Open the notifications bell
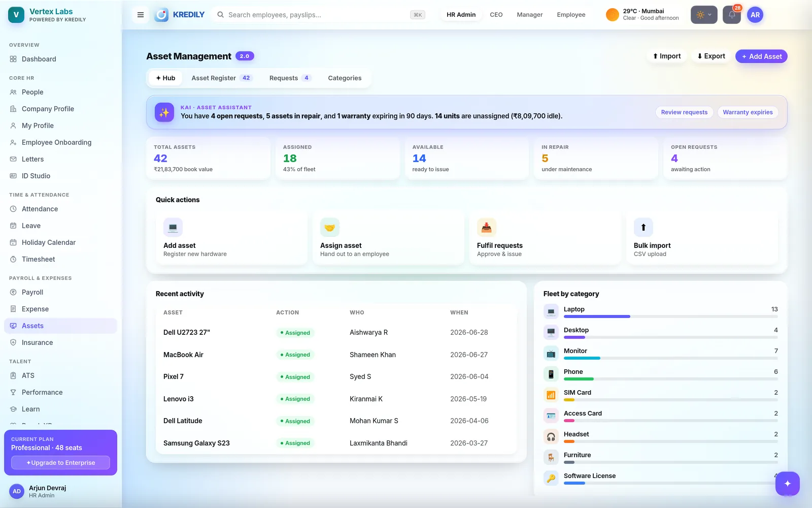 (x=732, y=15)
